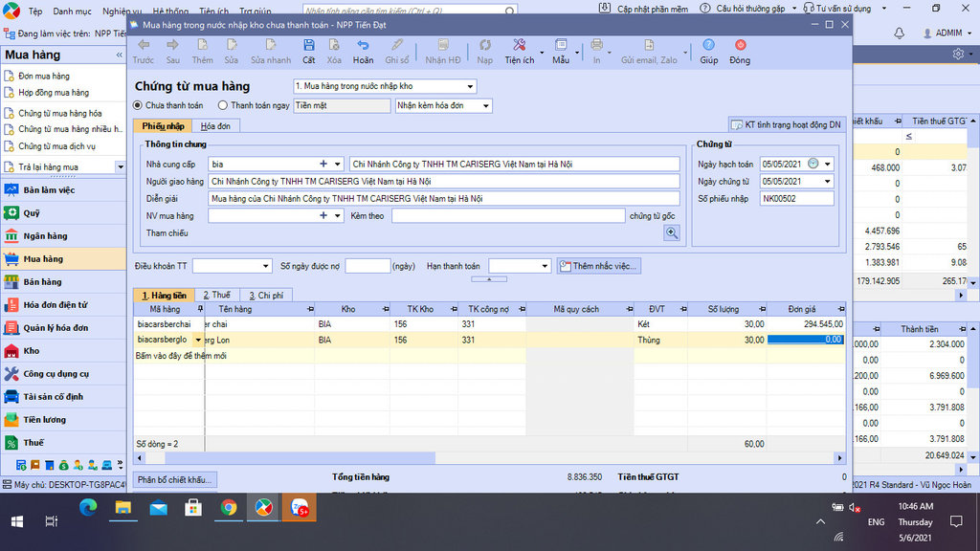
Task: Open the Danh mục menu
Action: pos(72,11)
